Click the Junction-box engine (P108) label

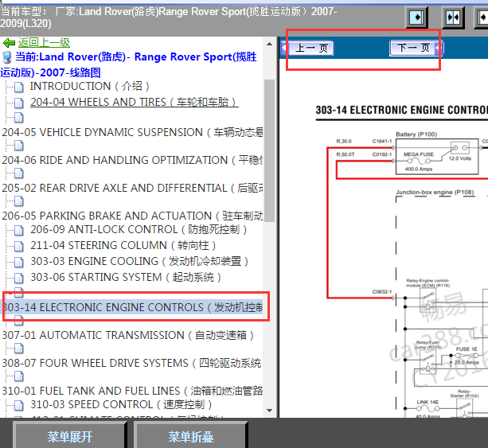point(435,193)
